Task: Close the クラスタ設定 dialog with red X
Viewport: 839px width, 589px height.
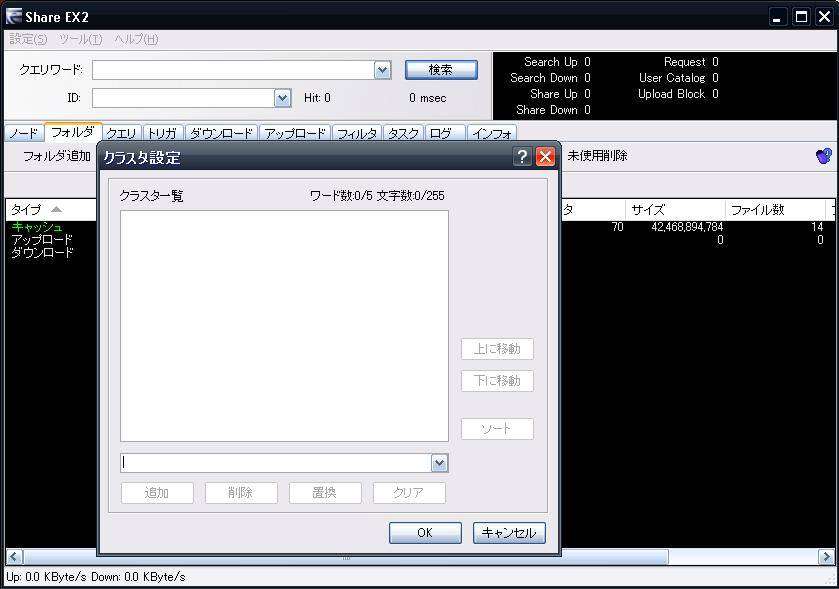Action: coord(545,157)
